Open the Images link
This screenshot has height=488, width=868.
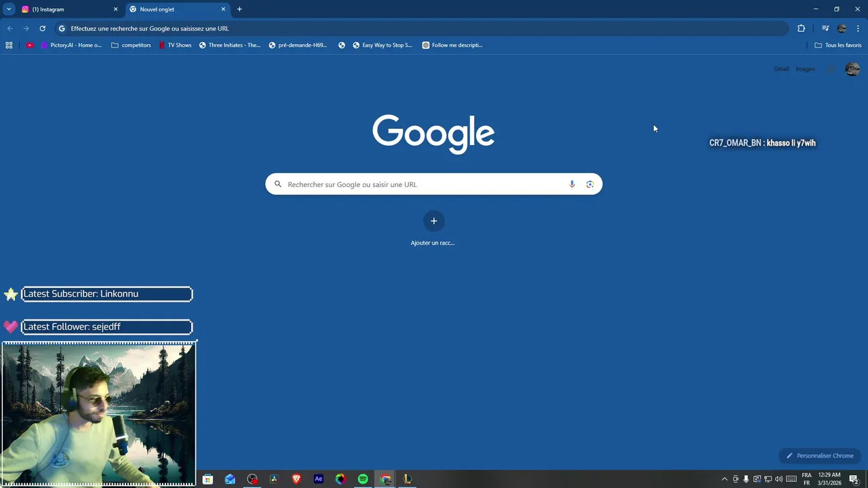pyautogui.click(x=805, y=69)
